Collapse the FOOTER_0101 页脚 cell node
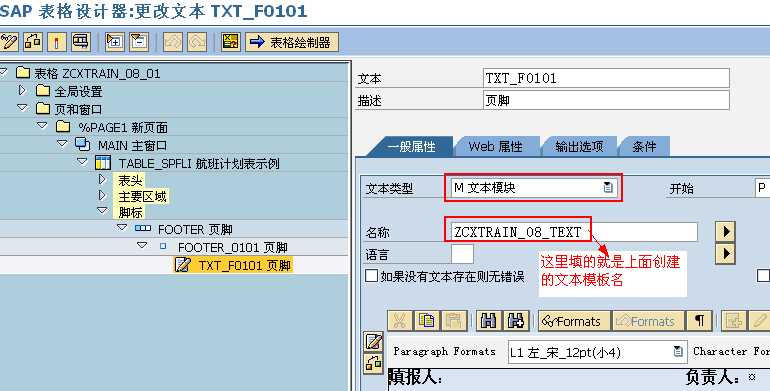The image size is (770, 391). pyautogui.click(x=142, y=246)
